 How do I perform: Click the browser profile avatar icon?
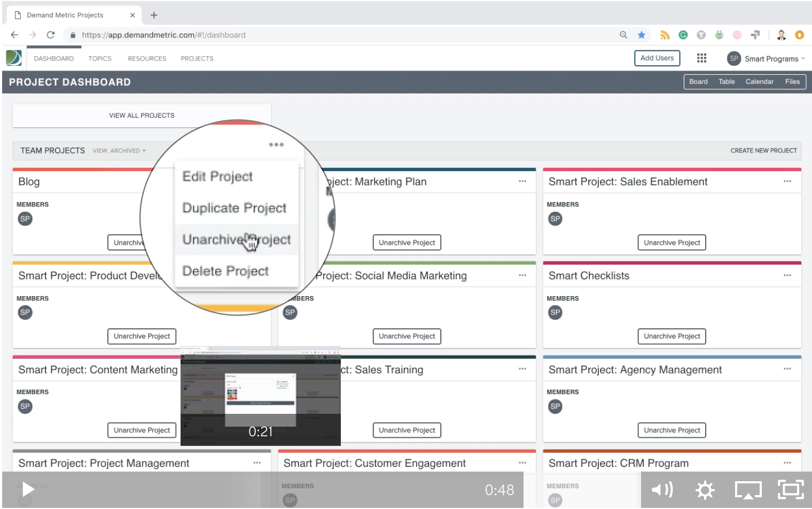782,35
